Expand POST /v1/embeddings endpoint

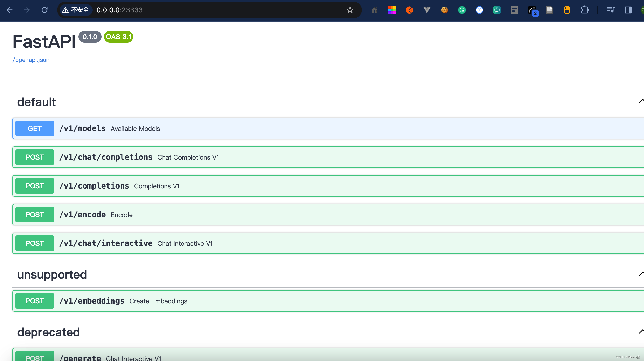[x=328, y=301]
